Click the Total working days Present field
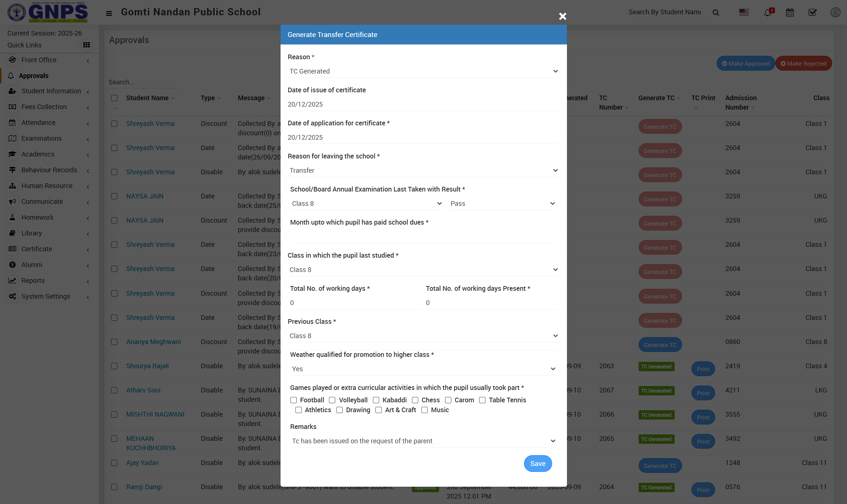The width and height of the screenshot is (847, 504). [x=491, y=303]
